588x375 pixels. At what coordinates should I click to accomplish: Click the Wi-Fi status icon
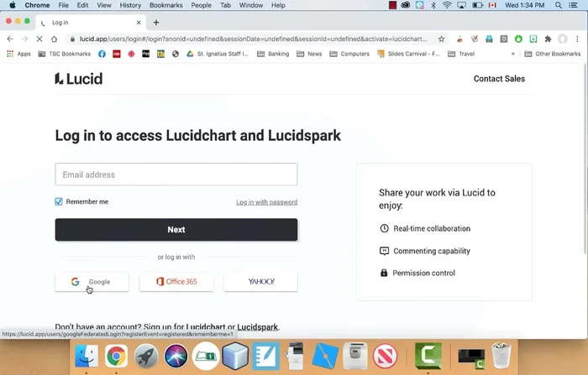pyautogui.click(x=447, y=5)
